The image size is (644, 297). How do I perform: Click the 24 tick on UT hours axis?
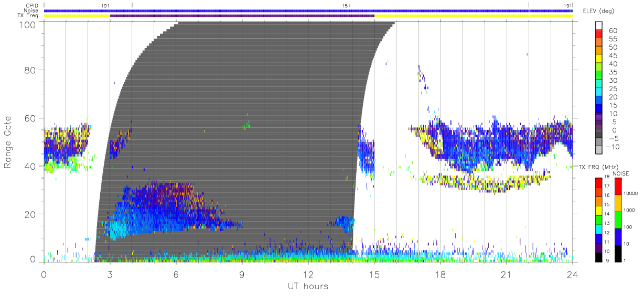572,274
